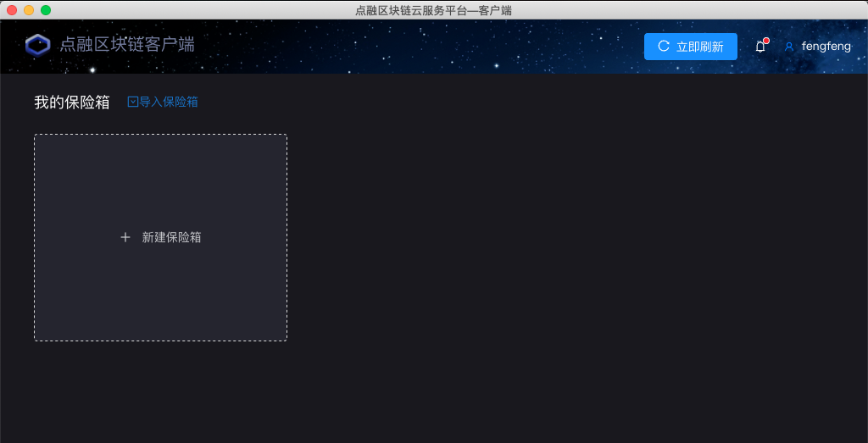Click the plus icon in 新建保险箱 card

pos(125,237)
